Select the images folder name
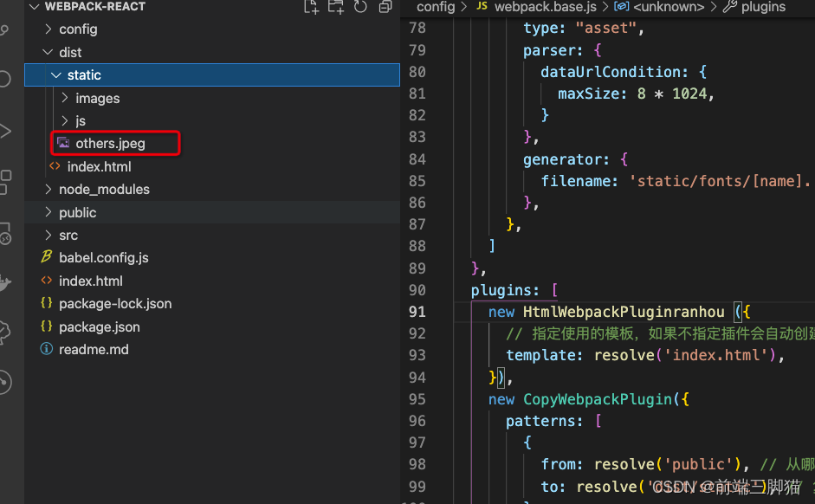815x504 pixels. pos(97,98)
